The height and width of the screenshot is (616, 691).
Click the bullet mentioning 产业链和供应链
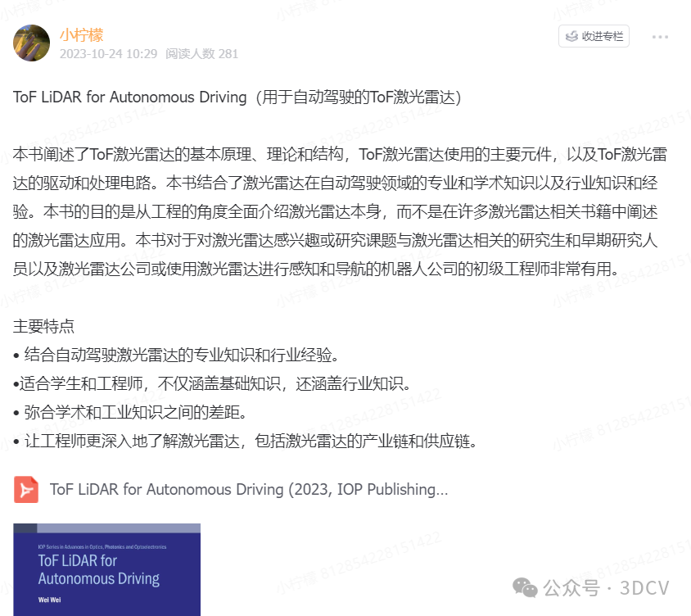pos(246,441)
